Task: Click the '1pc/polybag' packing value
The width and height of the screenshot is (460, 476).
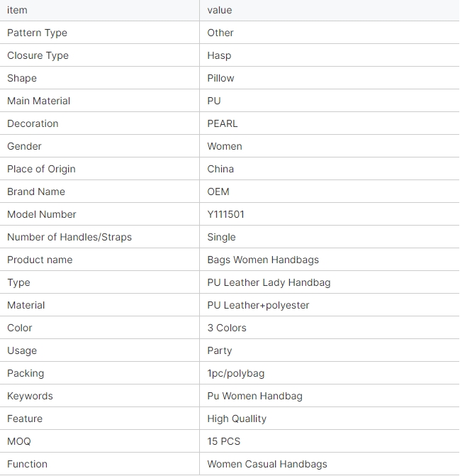Action: click(236, 373)
